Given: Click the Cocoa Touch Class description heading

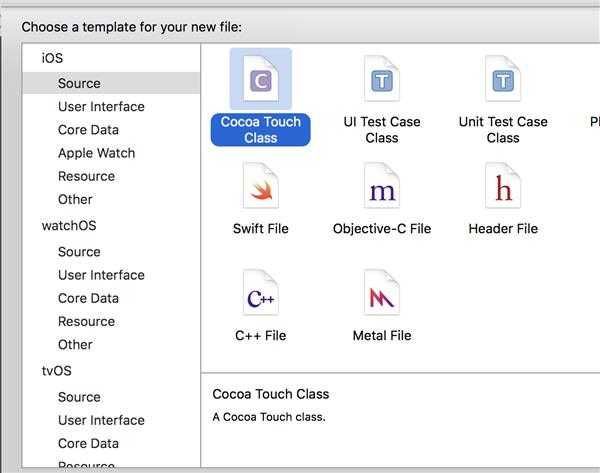Looking at the screenshot, I should tap(271, 394).
